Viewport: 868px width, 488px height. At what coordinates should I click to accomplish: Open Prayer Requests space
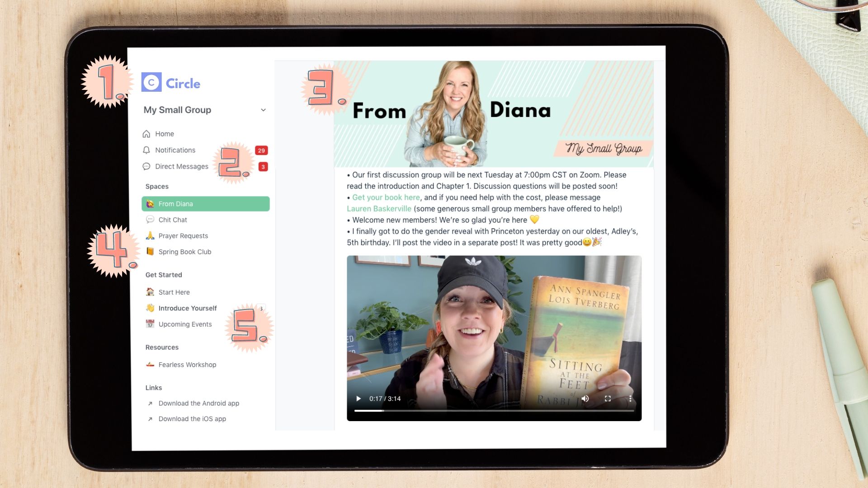pos(183,236)
